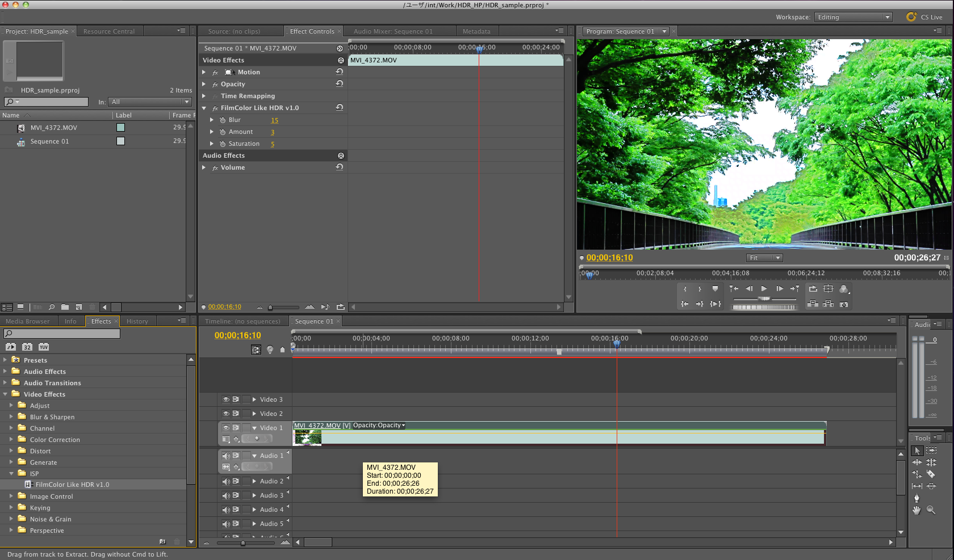Image resolution: width=954 pixels, height=560 pixels.
Task: Toggle sync lock on Video 1 track
Action: pos(236,428)
